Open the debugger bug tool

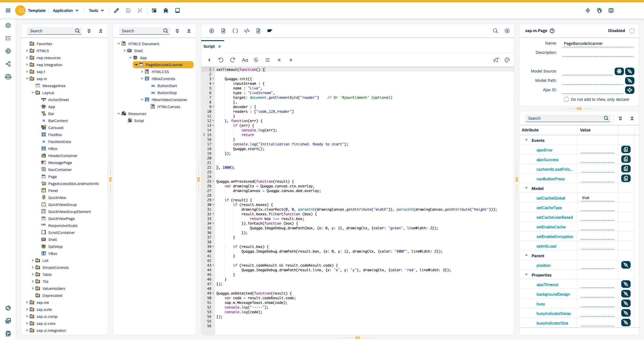pyautogui.click(x=166, y=10)
